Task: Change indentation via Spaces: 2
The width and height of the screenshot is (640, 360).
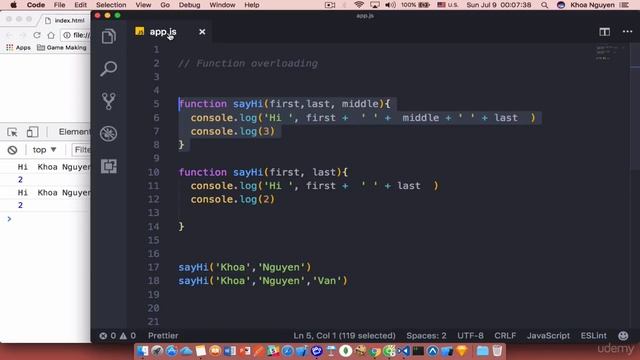Action: [x=426, y=336]
